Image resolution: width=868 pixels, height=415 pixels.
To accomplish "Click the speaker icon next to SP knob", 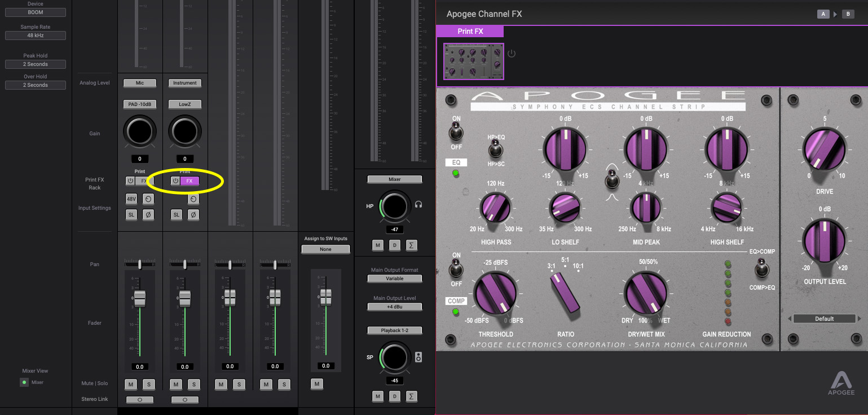I will coord(418,357).
